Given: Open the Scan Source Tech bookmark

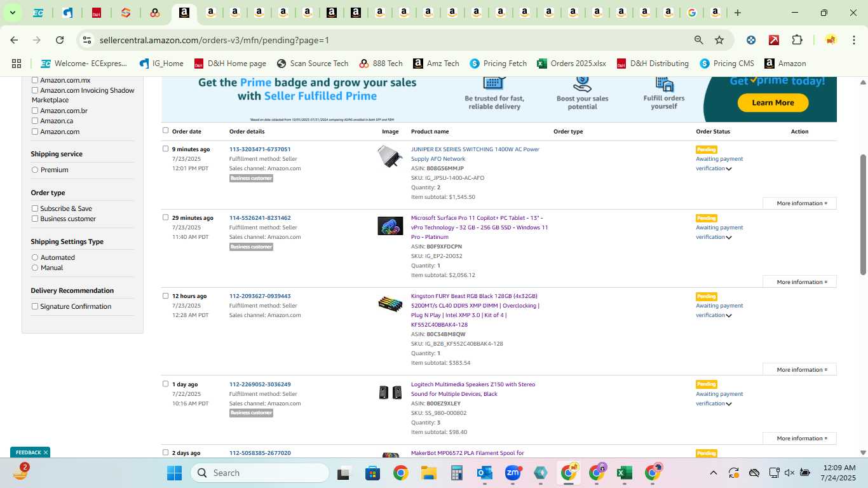Looking at the screenshot, I should (x=313, y=64).
